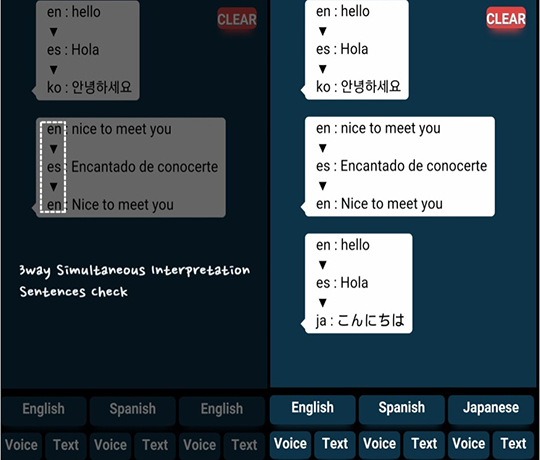Select the dashed language code highlight box
540x460 pixels.
click(53, 167)
